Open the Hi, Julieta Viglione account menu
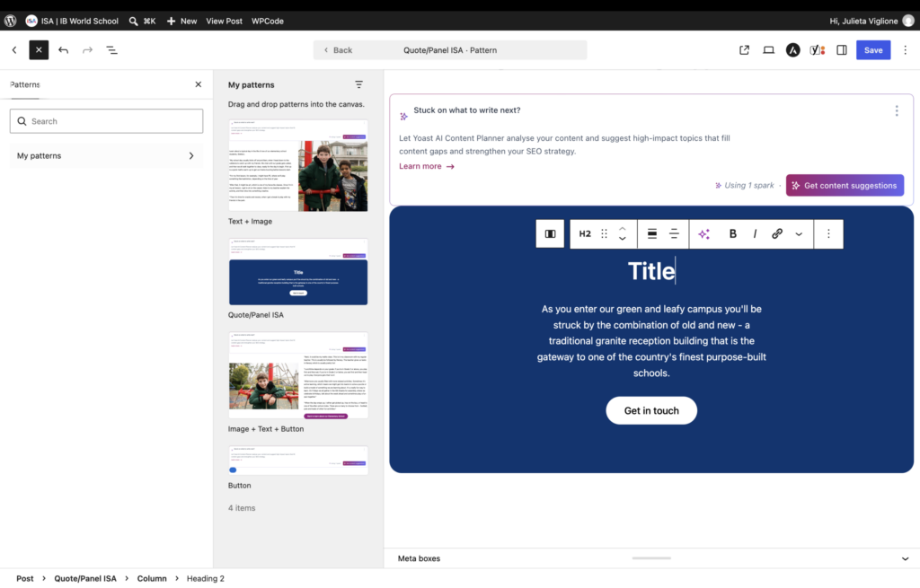920x588 pixels. point(871,21)
